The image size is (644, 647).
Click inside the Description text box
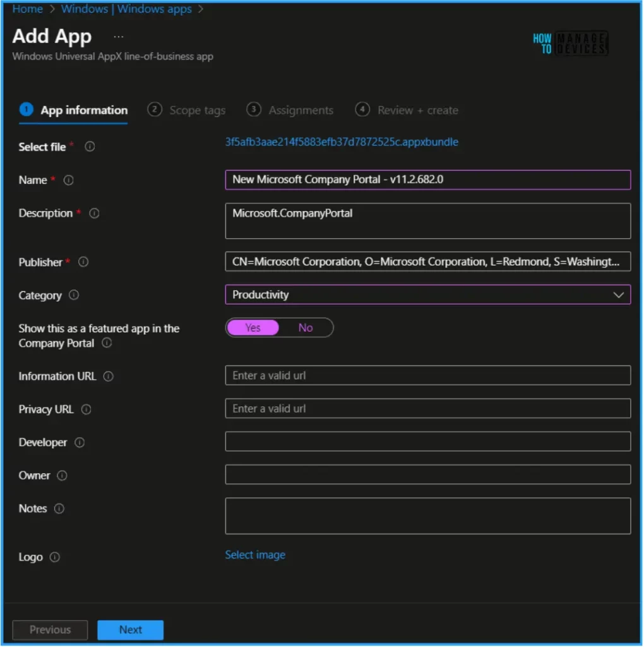[427, 221]
